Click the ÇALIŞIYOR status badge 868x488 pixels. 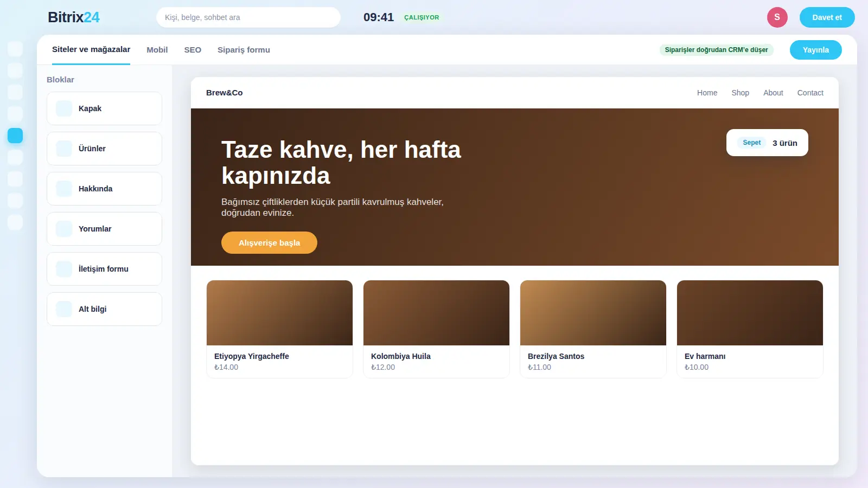coord(422,17)
